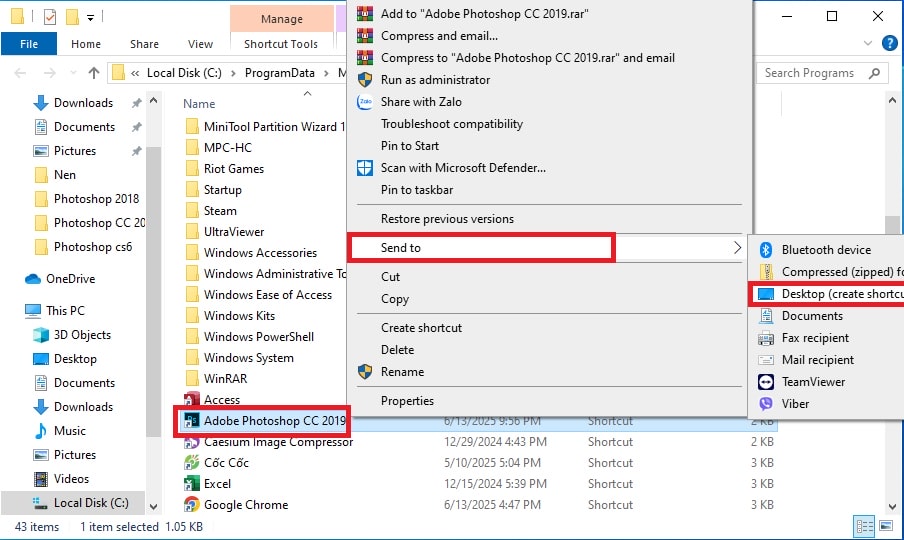The width and height of the screenshot is (904, 540).
Task: Click the Zalo icon beside Share with Zalo
Action: (x=365, y=102)
